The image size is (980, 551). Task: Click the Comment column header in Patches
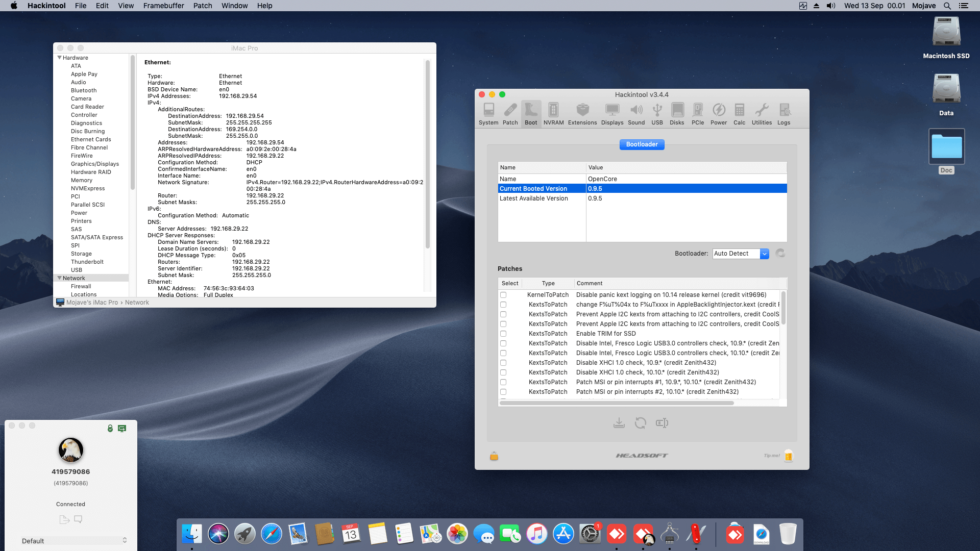(590, 283)
